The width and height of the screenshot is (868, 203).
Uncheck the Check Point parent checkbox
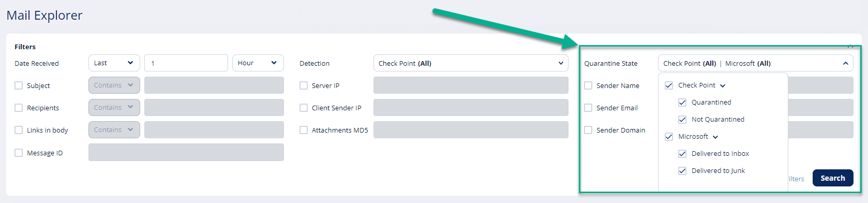coord(669,85)
